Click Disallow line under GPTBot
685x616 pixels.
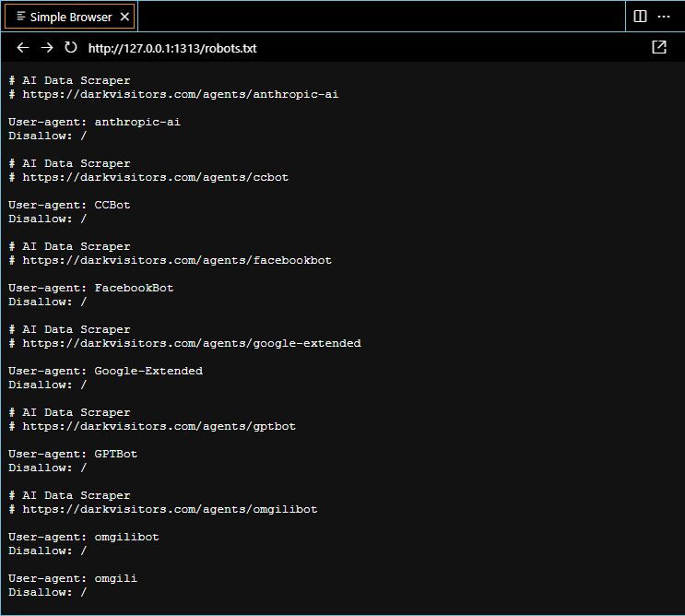[48, 468]
